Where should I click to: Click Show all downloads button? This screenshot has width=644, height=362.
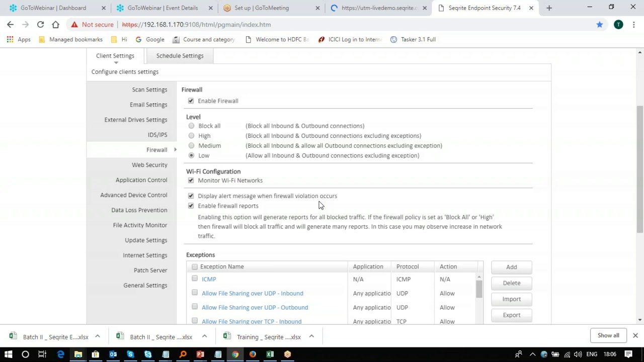608,335
